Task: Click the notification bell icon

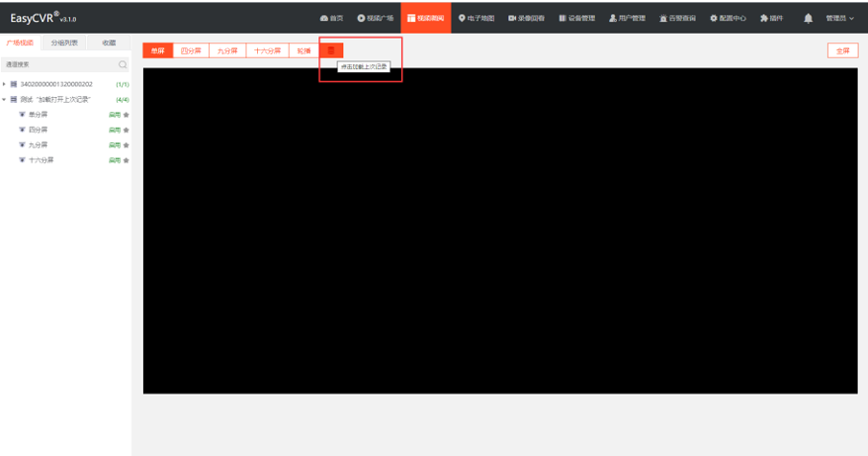Action: (809, 18)
